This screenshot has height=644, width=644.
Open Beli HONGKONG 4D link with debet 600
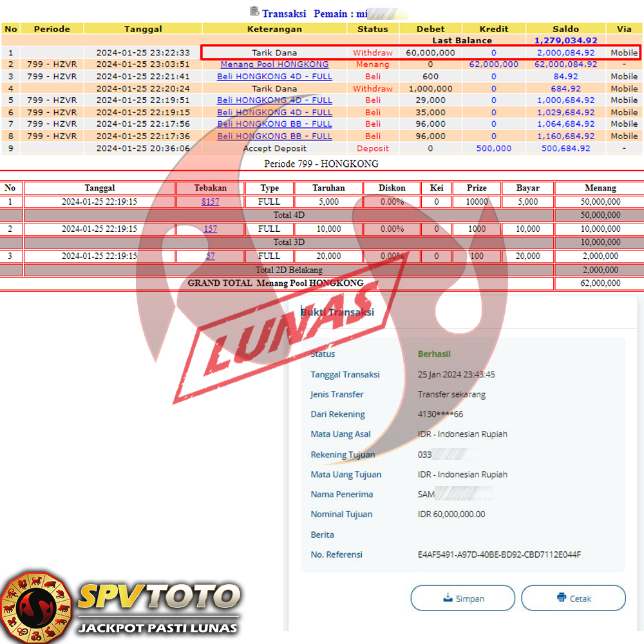point(274,76)
